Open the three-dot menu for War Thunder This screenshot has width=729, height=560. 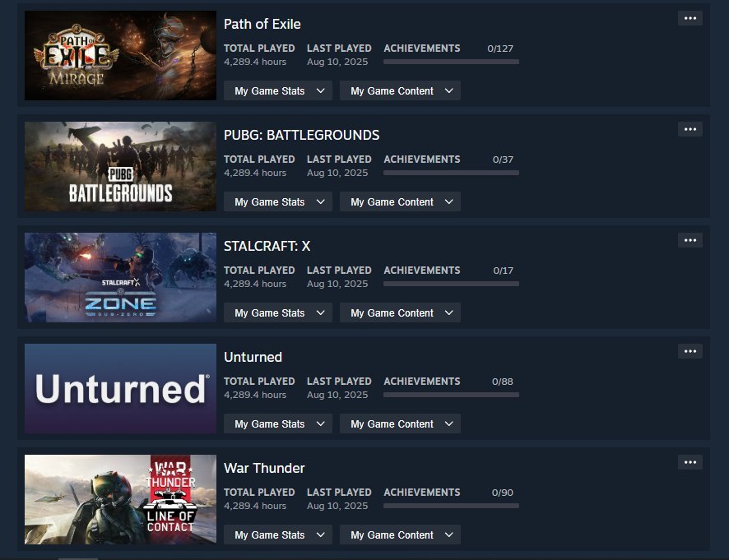pyautogui.click(x=690, y=463)
